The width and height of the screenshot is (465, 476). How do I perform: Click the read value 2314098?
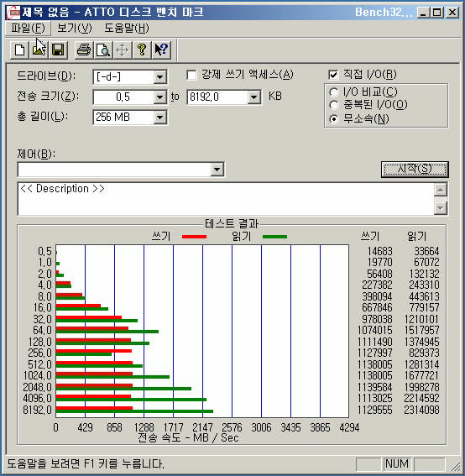pos(421,411)
